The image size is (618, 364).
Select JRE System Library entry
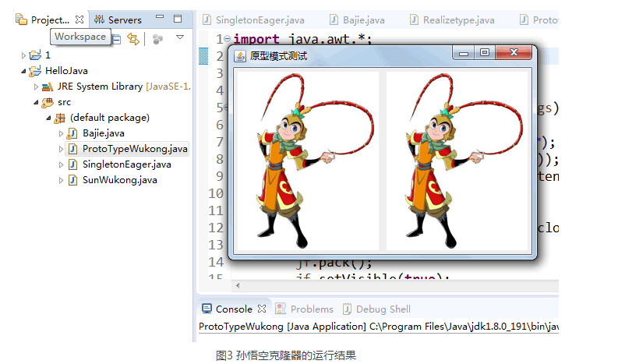click(124, 87)
